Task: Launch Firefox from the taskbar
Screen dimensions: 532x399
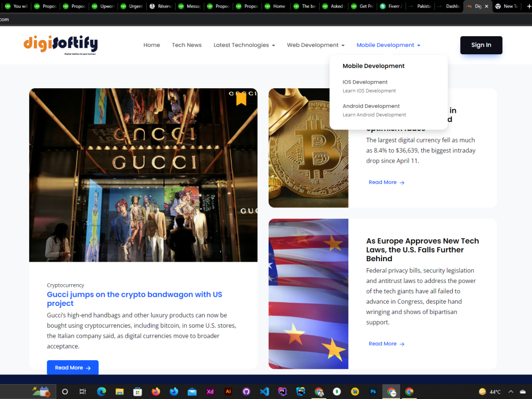Action: [x=156, y=392]
